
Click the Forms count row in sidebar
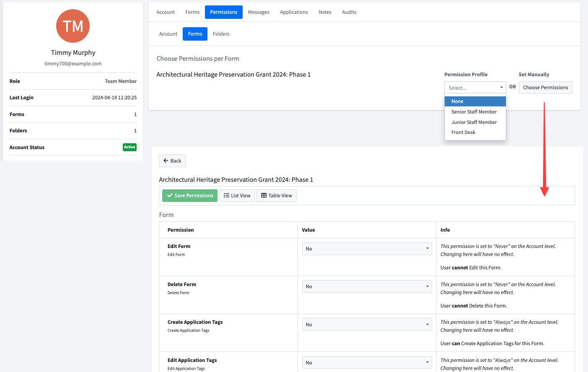[73, 114]
